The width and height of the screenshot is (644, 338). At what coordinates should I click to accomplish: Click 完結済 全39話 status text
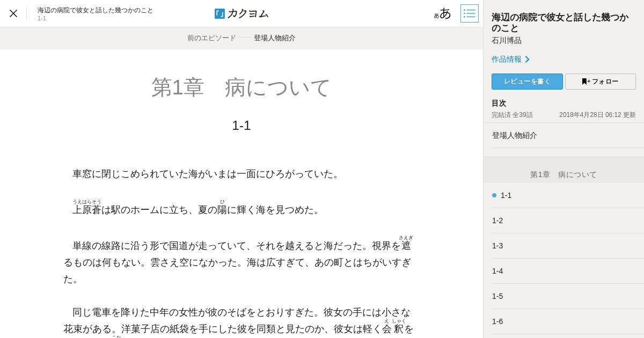pyautogui.click(x=512, y=115)
